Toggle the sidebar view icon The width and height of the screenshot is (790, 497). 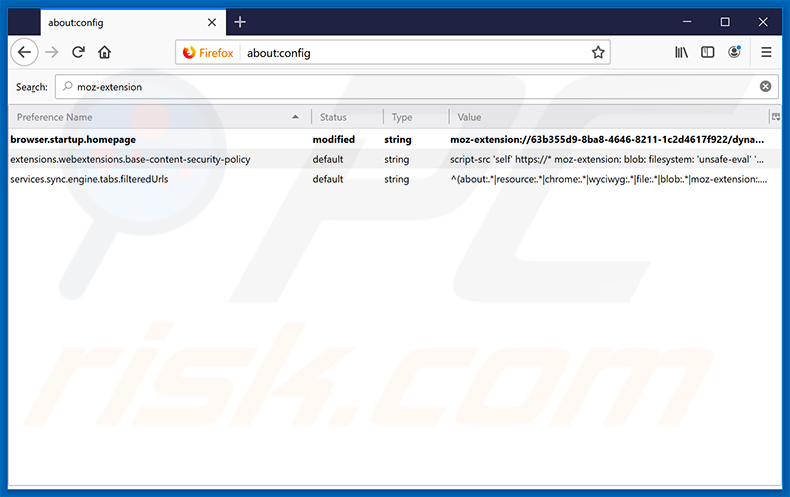(x=707, y=52)
